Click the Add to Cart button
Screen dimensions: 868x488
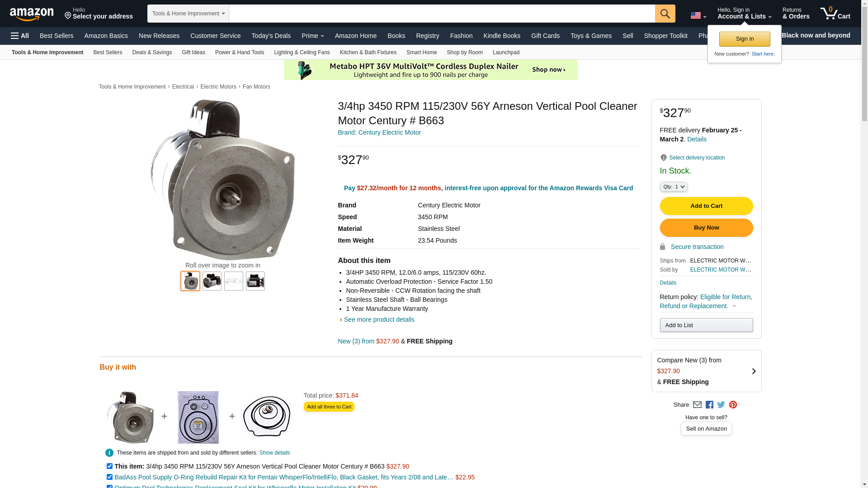pos(706,206)
